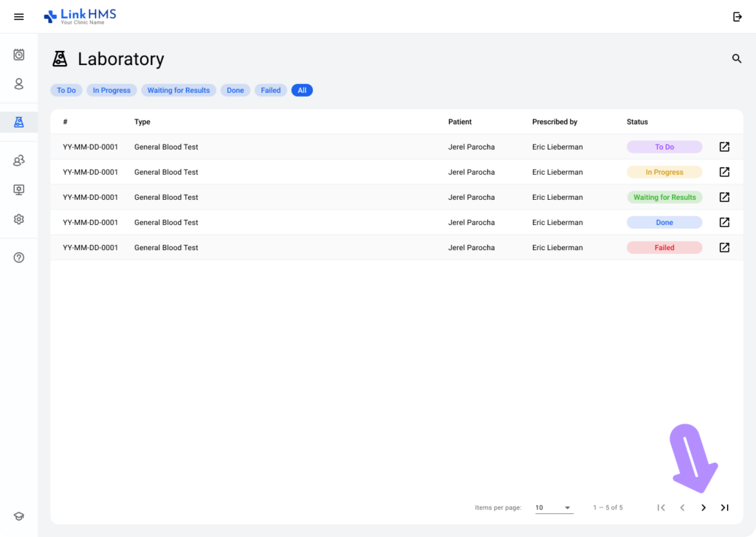The height and width of the screenshot is (537, 756).
Task: Click Eric Lieberman in the Failed row
Action: (557, 248)
